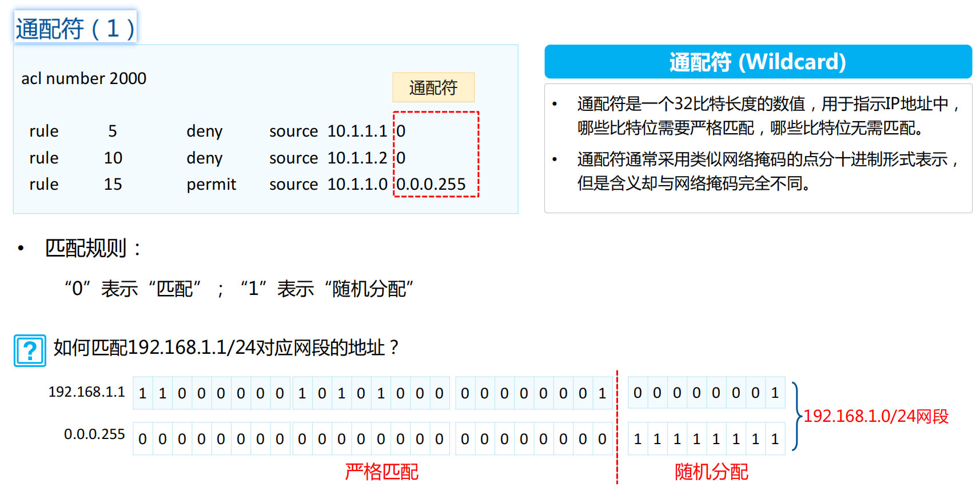980x487 pixels.
Task: Click the question text 如何匹配192.168.1.1/24
Action: (226, 347)
